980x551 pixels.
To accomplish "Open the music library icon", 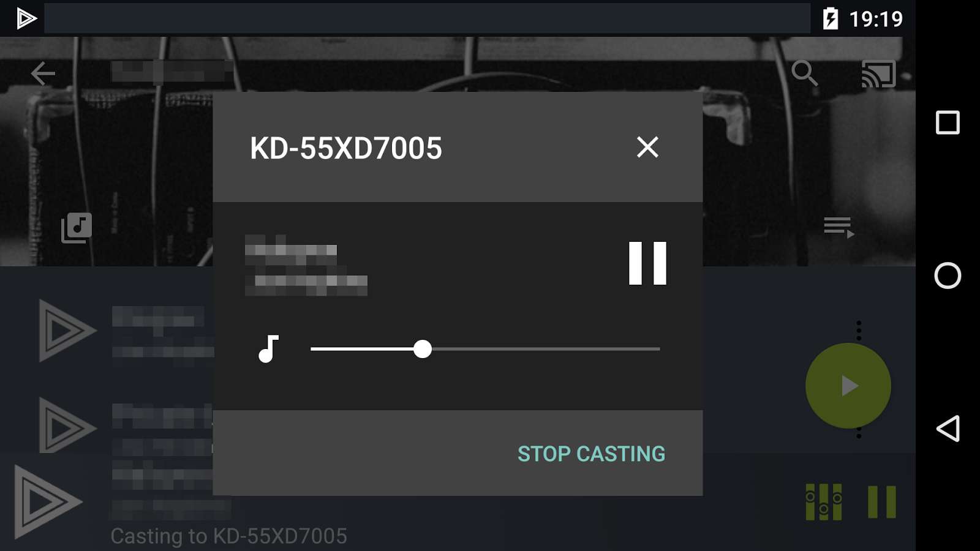I will tap(77, 228).
